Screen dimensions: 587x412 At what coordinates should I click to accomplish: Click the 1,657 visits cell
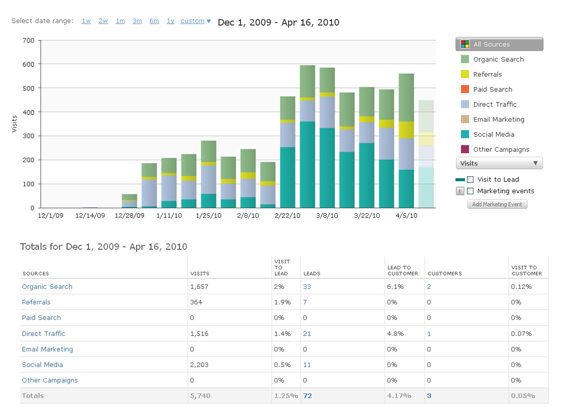tap(199, 287)
